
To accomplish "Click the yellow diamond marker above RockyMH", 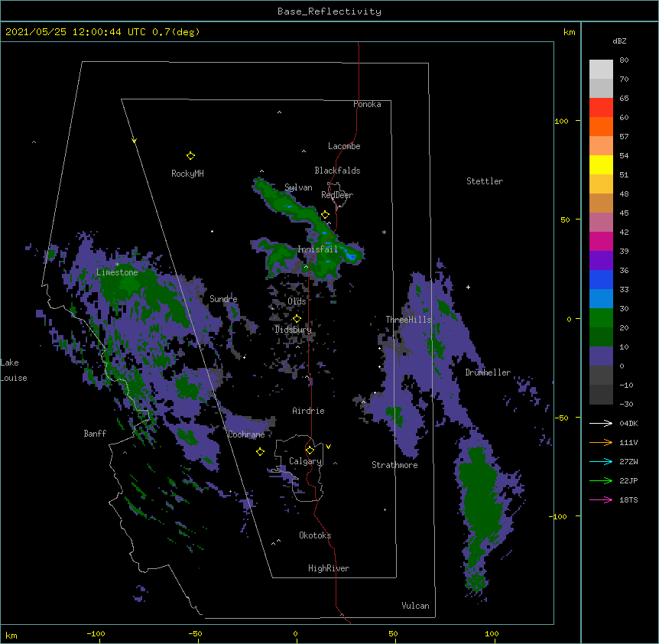I will [190, 156].
